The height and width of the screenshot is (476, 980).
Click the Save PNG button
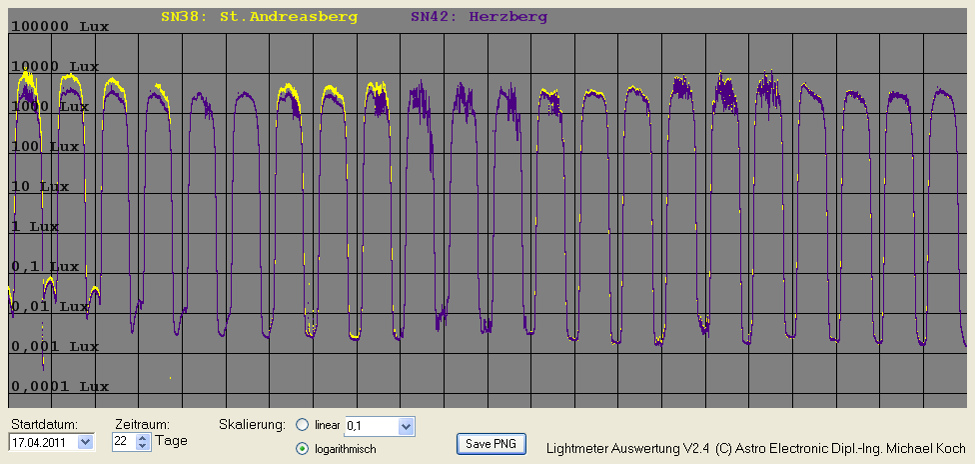point(491,443)
